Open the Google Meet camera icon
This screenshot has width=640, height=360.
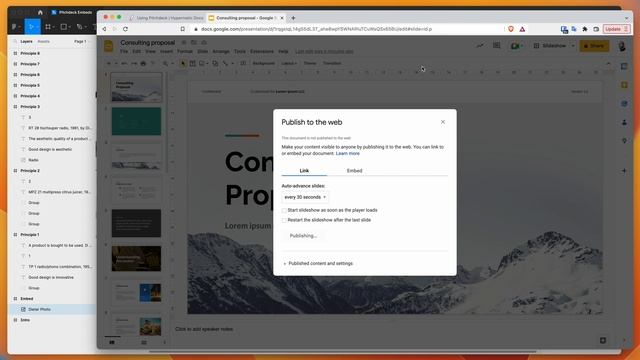(515, 46)
